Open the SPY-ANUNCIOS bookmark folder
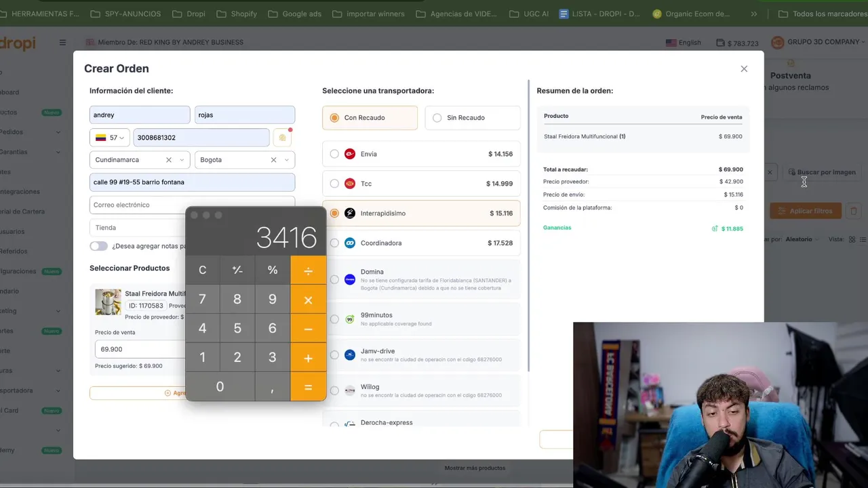Viewport: 868px width, 488px height. 125,14
